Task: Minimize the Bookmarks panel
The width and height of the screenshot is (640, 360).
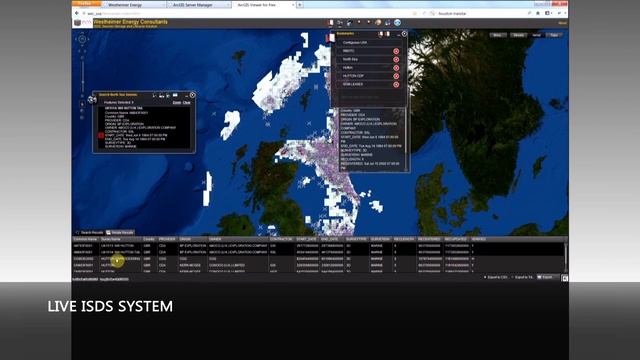Action: point(398,35)
